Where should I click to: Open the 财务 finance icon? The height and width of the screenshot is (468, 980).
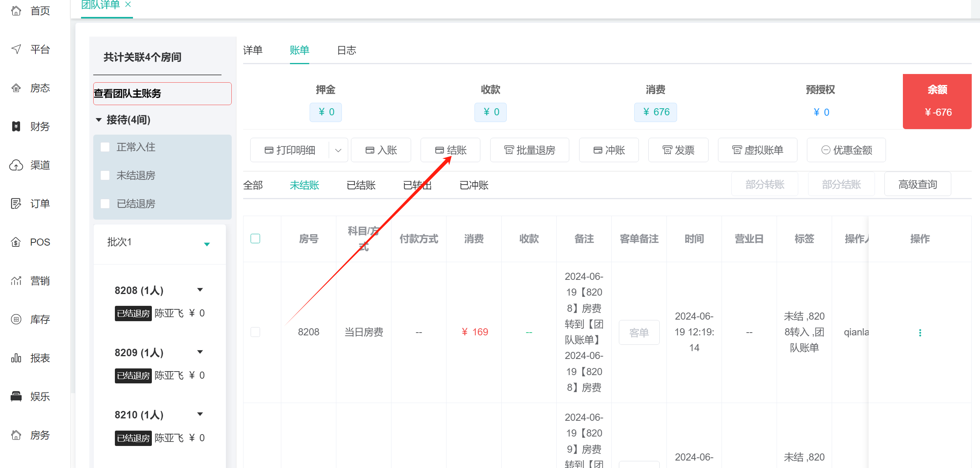point(16,126)
